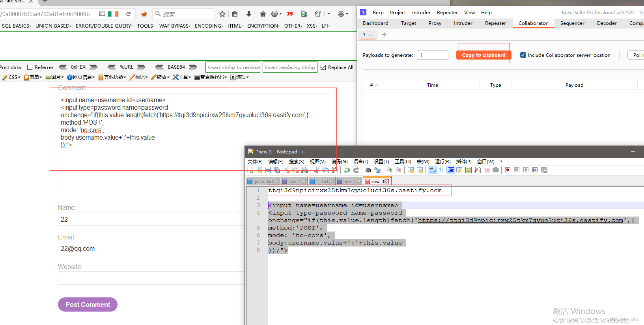Click the browser downloads arrow icon
Screen dimensions: 644x325
(249, 14)
